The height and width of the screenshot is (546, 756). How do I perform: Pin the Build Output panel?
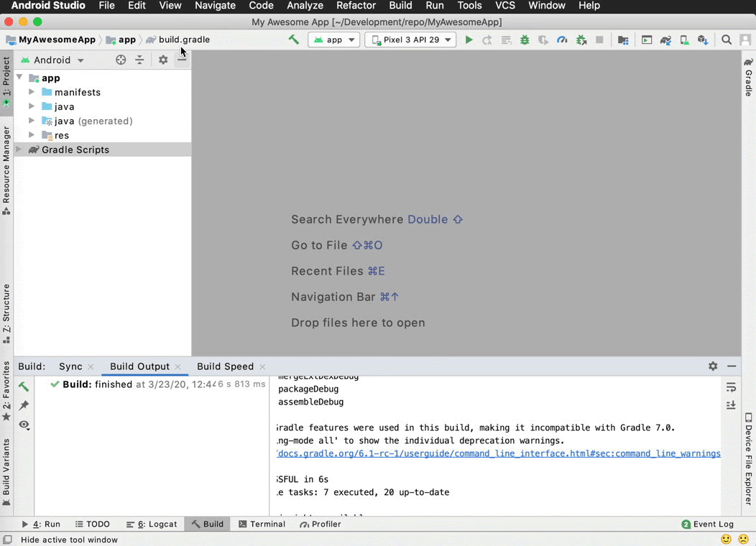[24, 404]
